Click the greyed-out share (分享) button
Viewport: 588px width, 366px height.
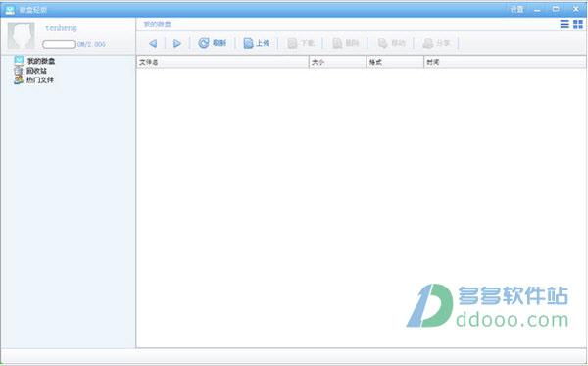click(436, 43)
